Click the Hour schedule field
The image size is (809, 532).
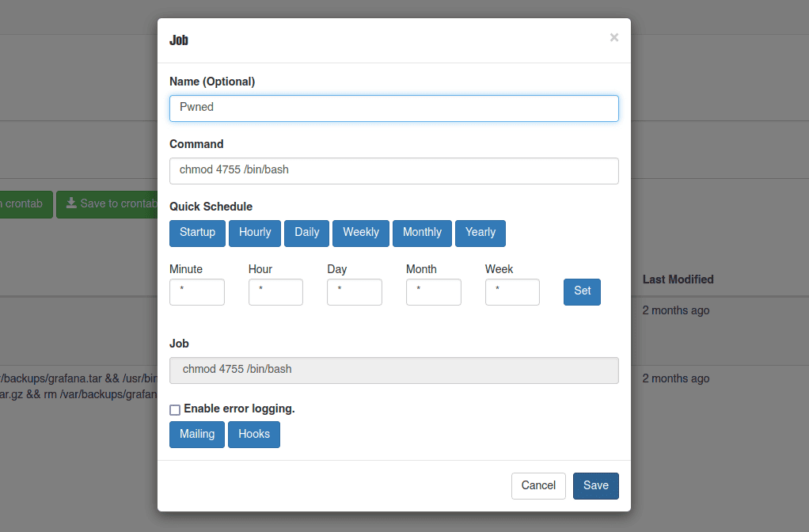point(275,291)
